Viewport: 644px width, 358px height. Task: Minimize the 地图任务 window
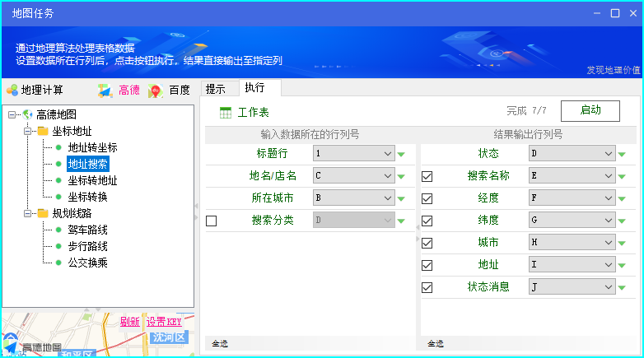pyautogui.click(x=597, y=13)
